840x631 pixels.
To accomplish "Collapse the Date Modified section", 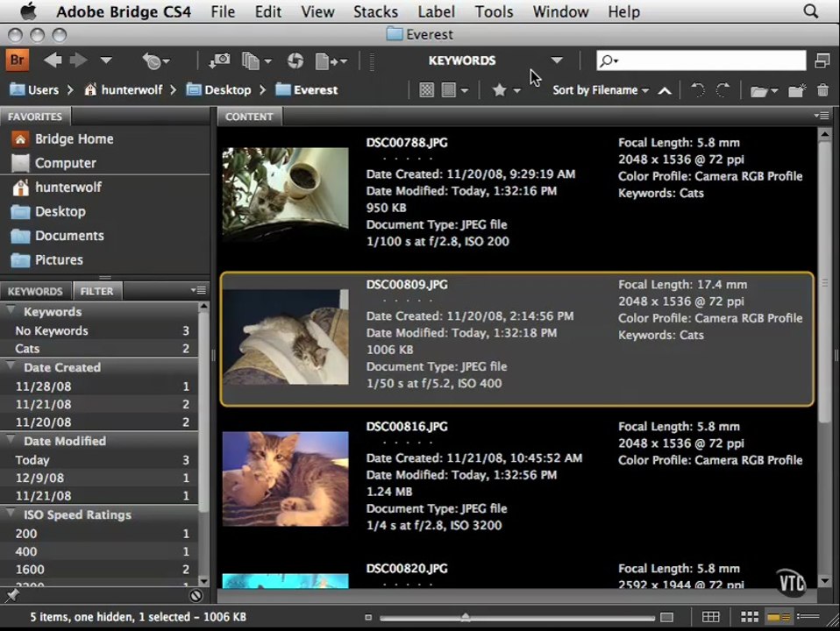I will coord(11,440).
